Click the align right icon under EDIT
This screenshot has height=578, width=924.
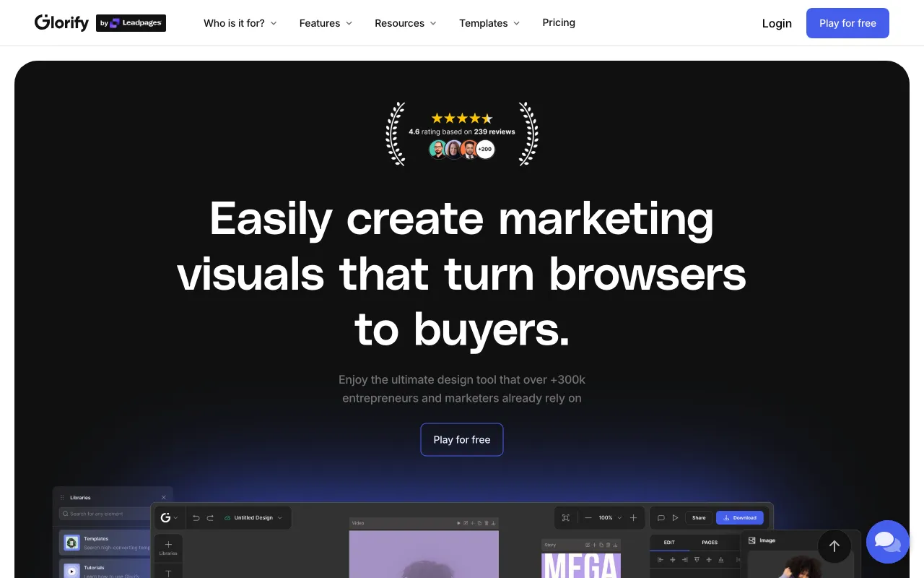tap(685, 560)
